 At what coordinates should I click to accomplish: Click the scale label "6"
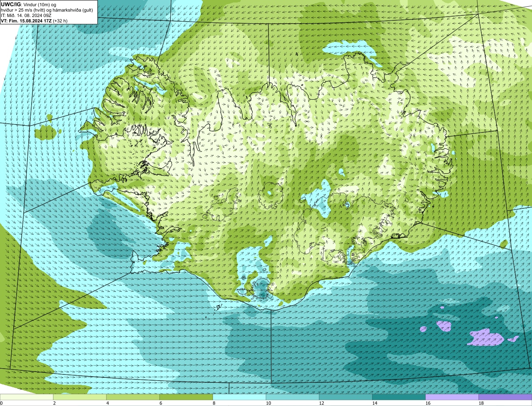click(x=161, y=403)
